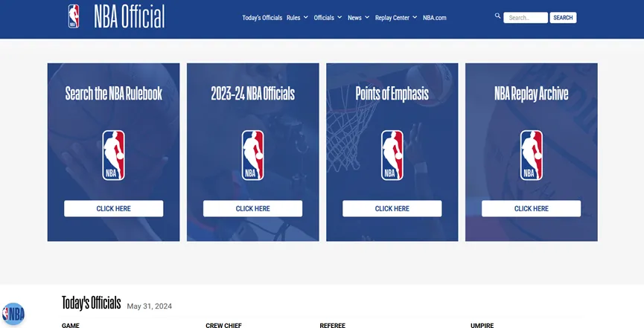Click the NBA Official site title
This screenshot has height=328, width=644.
pos(129,16)
